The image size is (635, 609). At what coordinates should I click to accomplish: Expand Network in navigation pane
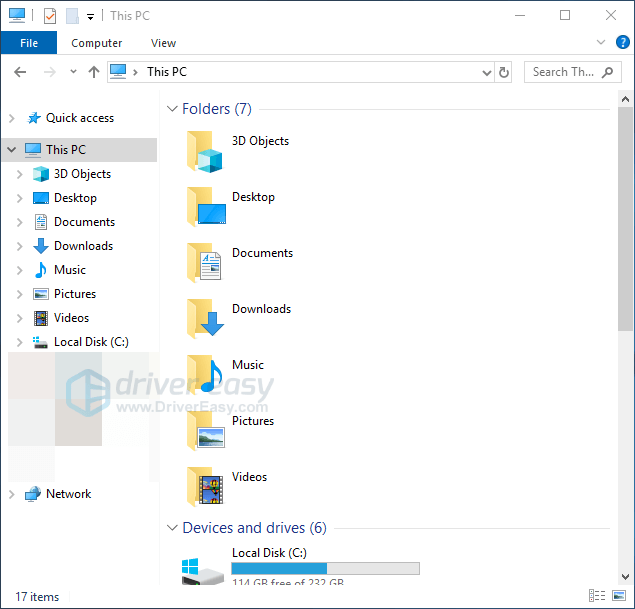pos(12,494)
